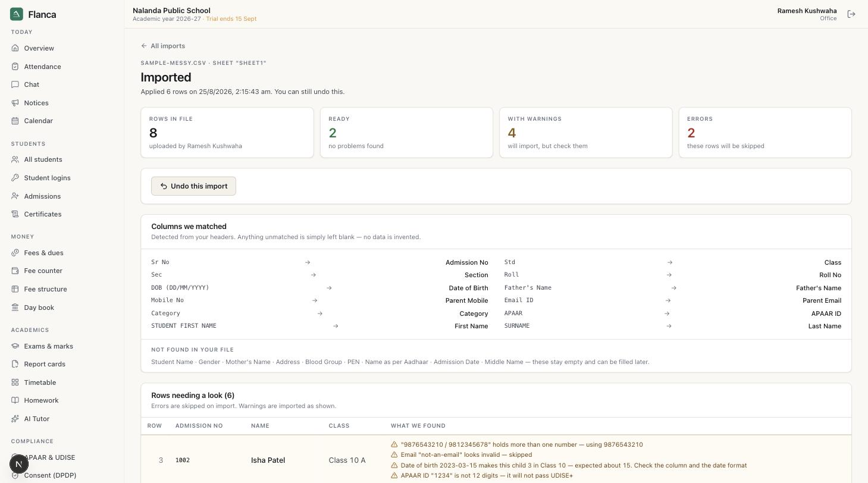Click the back arrow next to All imports
Viewport: 868px width, 483px height.
(144, 46)
